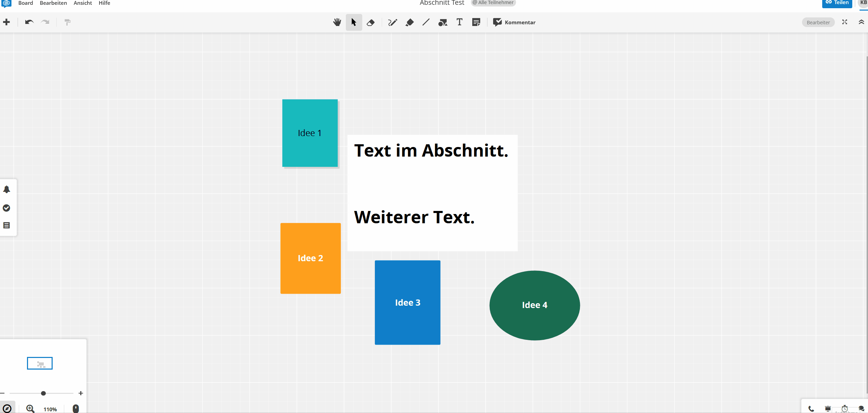Screen dimensions: 868x413
Task: Increase zoom with plus button
Action: pos(81,394)
